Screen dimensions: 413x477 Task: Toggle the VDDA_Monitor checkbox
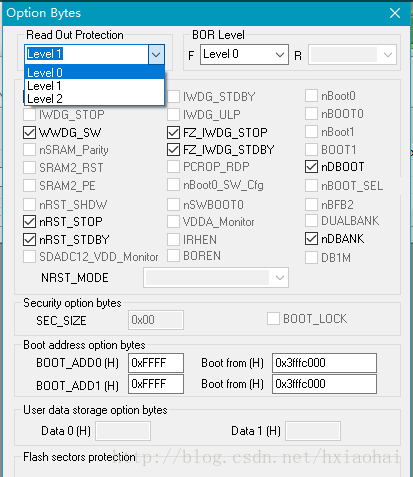(173, 222)
